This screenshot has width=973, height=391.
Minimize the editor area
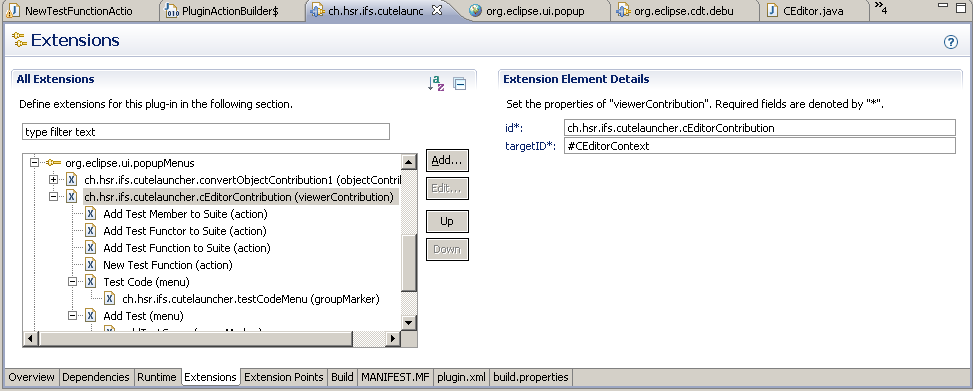[943, 5]
